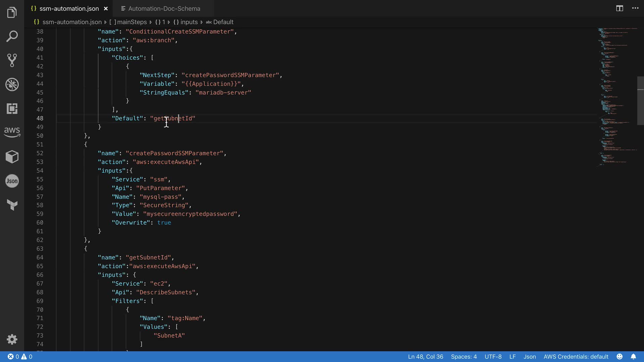Open the Spaces: 4 indentation selector
Screen dimensions: 644x362
pyautogui.click(x=464, y=357)
